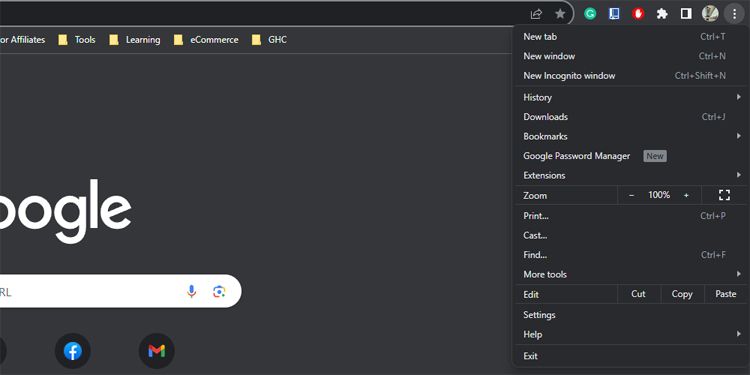Image resolution: width=750 pixels, height=375 pixels.
Task: Choose Cast... from the menu
Action: (631, 235)
